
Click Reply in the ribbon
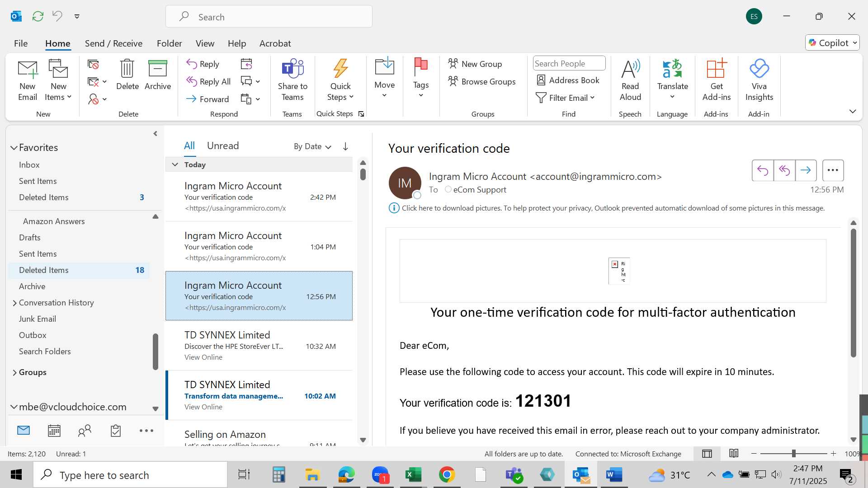tap(203, 64)
